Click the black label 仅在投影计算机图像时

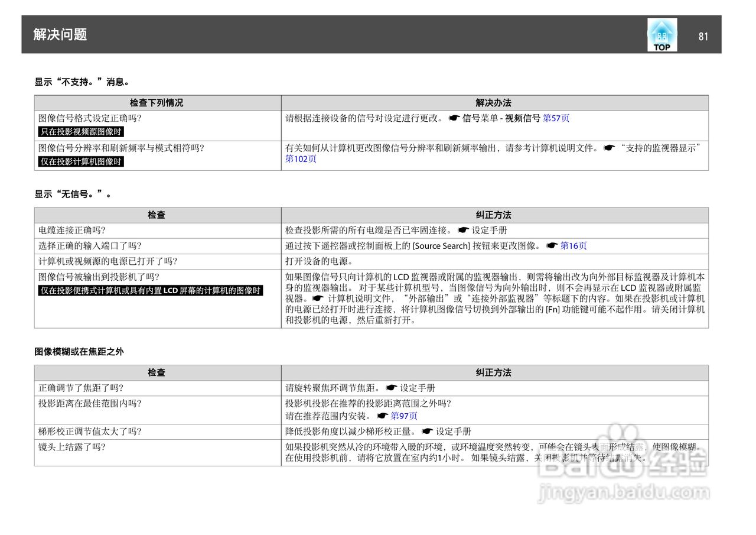[x=82, y=161]
